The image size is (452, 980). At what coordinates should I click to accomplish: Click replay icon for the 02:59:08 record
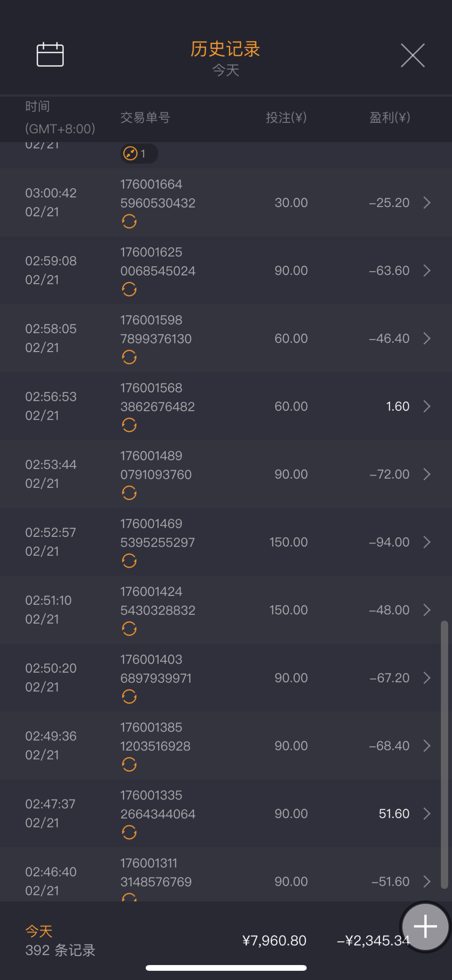(x=129, y=289)
